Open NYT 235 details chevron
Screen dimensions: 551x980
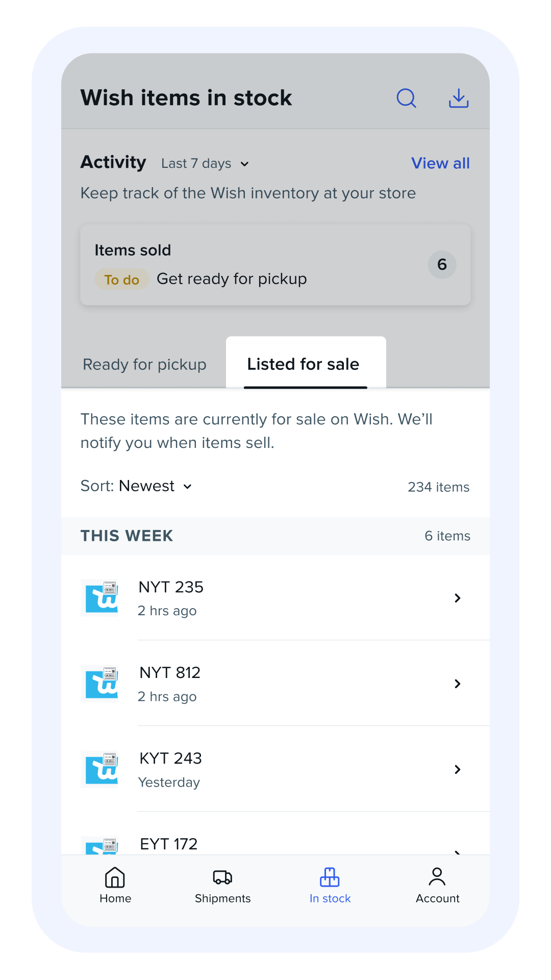[x=457, y=598]
